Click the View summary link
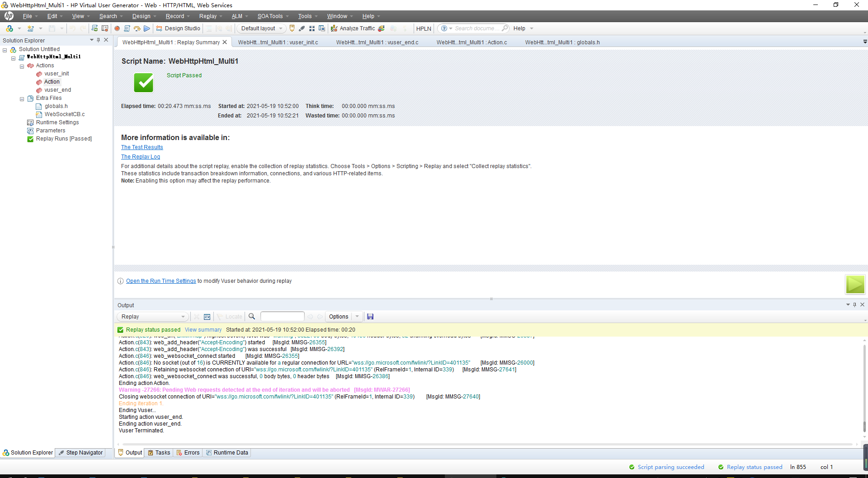This screenshot has width=868, height=478. tap(203, 330)
